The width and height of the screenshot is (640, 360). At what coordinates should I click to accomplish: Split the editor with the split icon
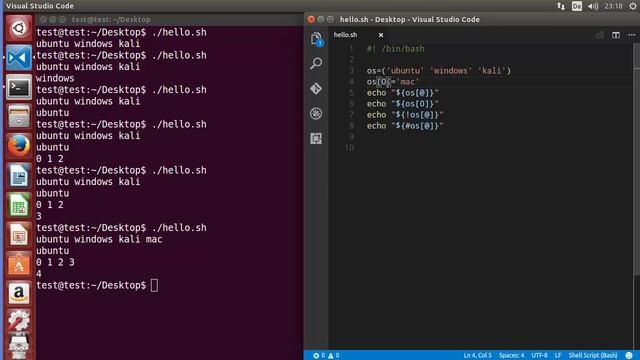coord(616,35)
